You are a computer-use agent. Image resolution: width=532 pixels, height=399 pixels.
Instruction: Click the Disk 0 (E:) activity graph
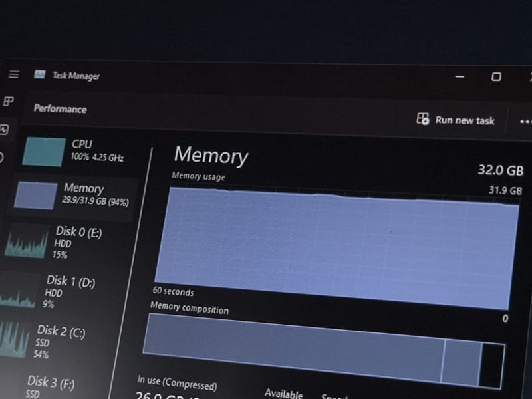27,241
